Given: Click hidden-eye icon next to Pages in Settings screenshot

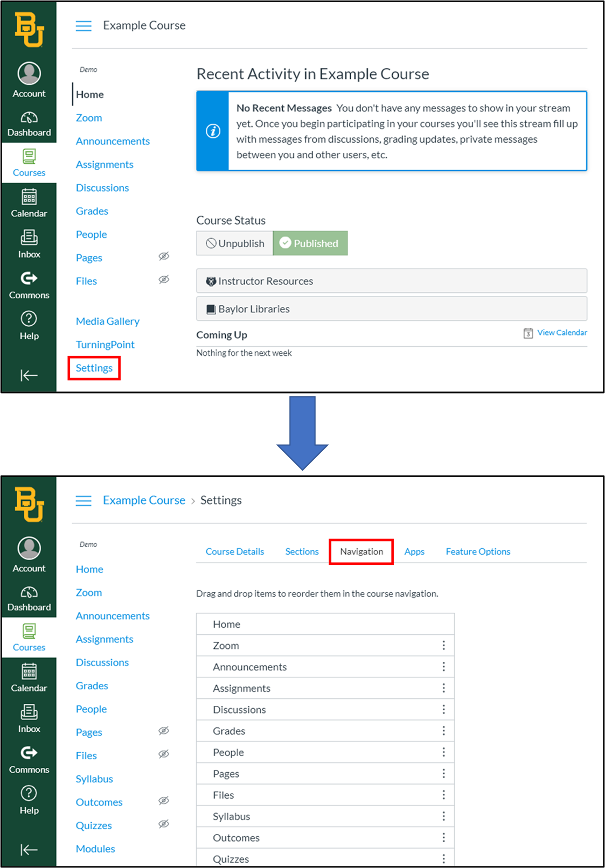Looking at the screenshot, I should point(164,731).
